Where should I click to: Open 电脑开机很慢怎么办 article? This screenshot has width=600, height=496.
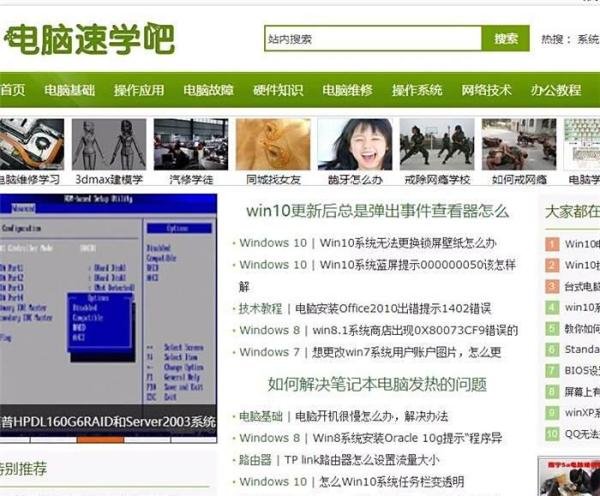click(371, 416)
